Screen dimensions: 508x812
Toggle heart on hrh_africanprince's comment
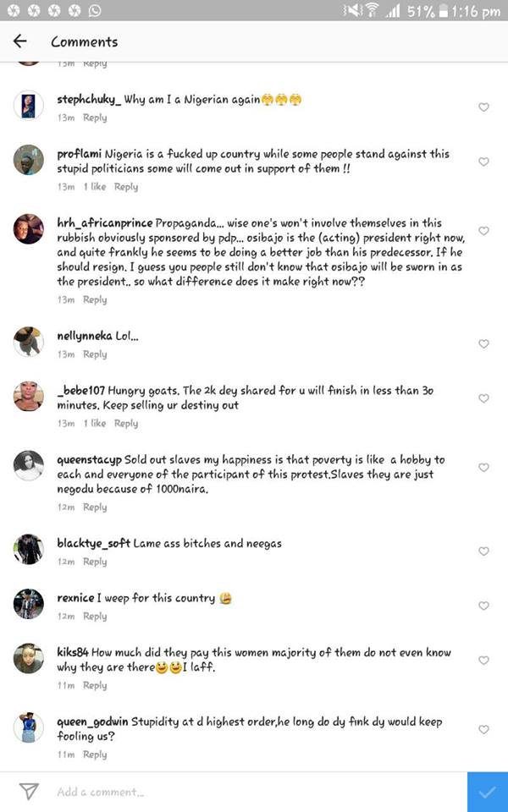coord(483,231)
